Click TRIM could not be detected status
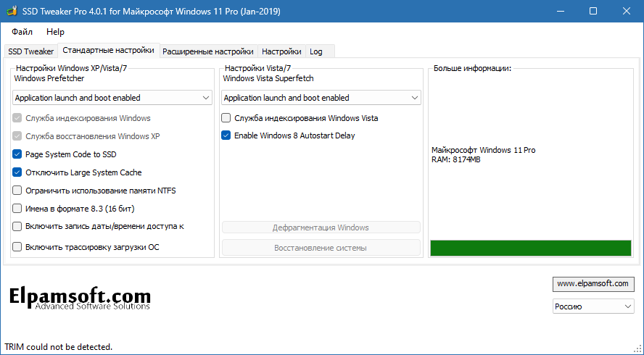 (x=58, y=347)
